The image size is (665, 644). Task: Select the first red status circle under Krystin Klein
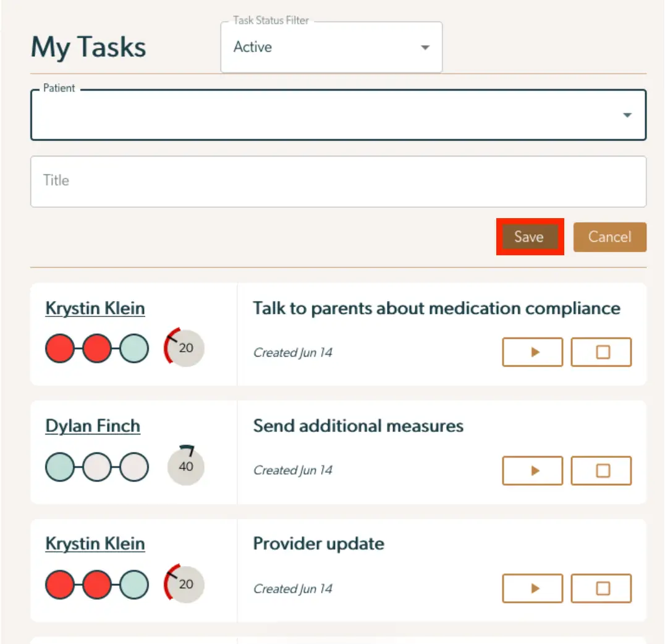[59, 348]
